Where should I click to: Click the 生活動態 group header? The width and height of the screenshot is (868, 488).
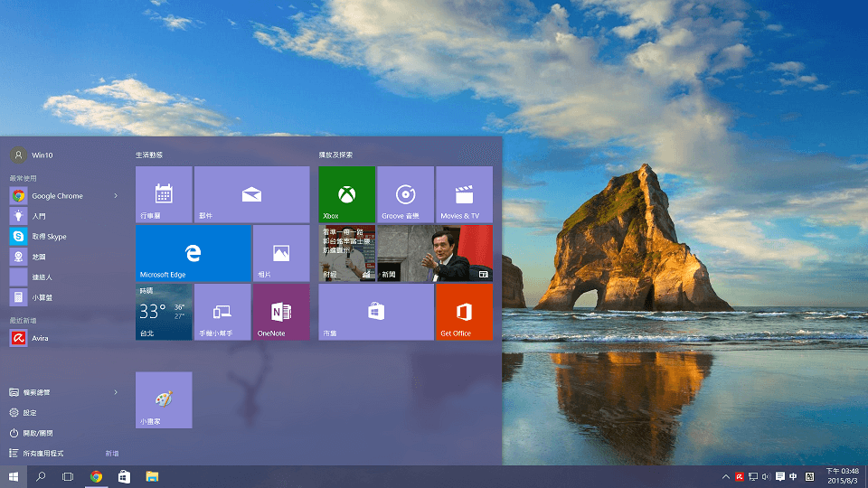pos(149,155)
